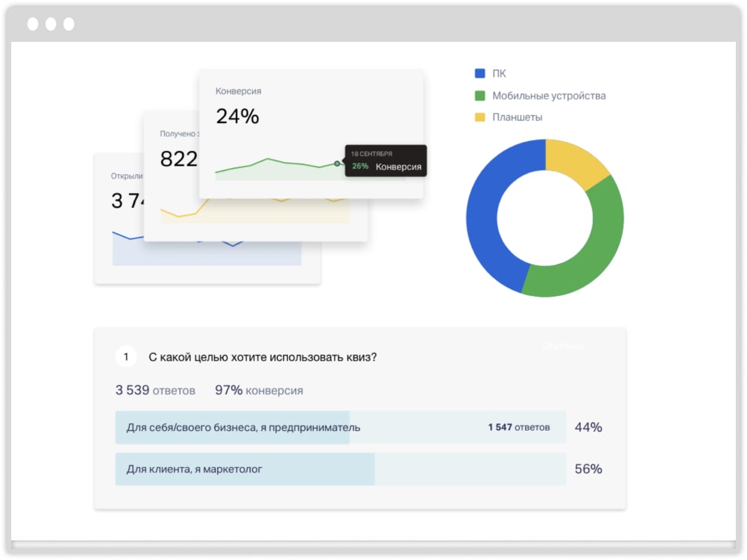Image resolution: width=747 pixels, height=560 pixels.
Task: Click the 1 547 ответов count
Action: click(519, 428)
